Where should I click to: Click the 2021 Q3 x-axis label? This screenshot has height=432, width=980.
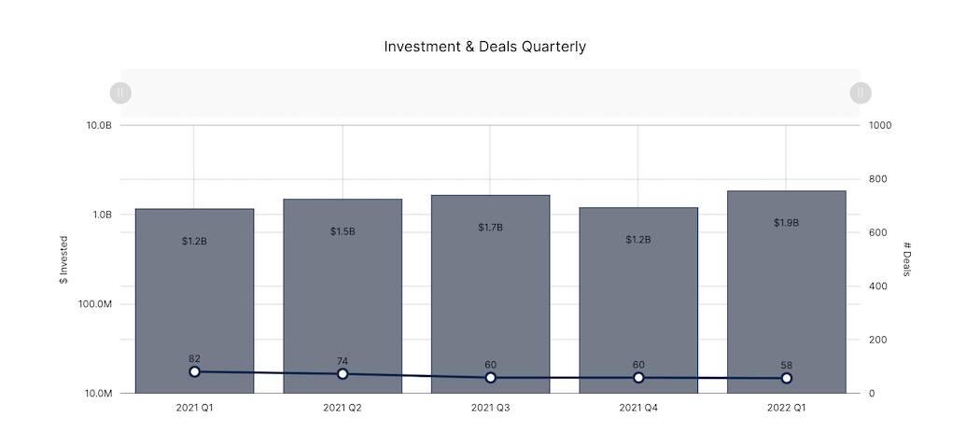490,408
